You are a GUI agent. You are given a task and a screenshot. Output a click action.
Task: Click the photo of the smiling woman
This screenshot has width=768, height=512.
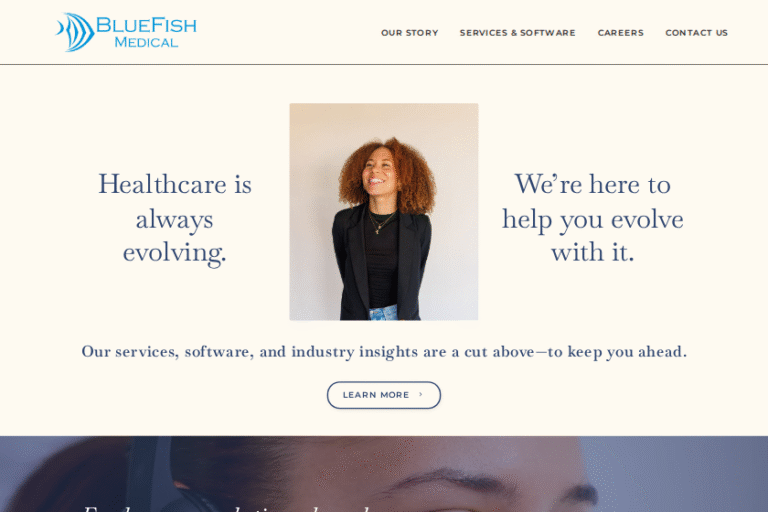(x=384, y=212)
